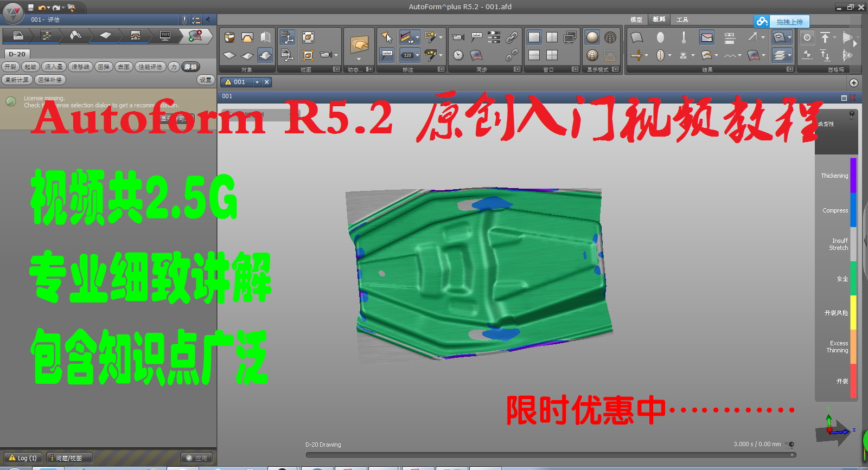The image size is (868, 470).
Task: Click the undo arrow icon
Action: pyautogui.click(x=41, y=8)
